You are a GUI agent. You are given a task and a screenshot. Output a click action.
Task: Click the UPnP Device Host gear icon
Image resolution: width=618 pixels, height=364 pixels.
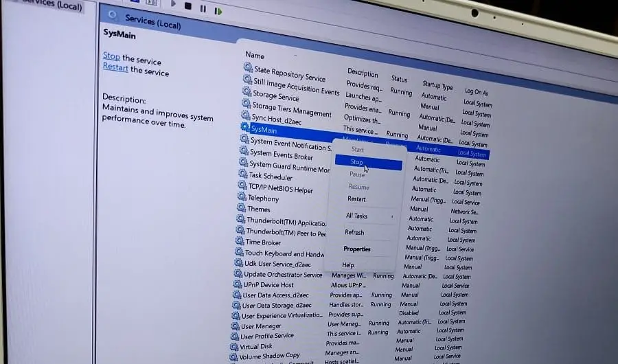pyautogui.click(x=238, y=284)
